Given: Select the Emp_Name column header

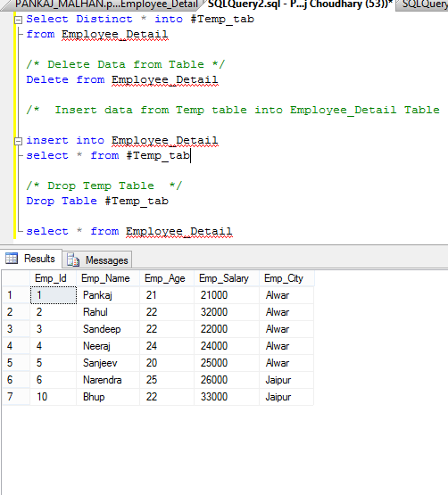Looking at the screenshot, I should (x=108, y=278).
